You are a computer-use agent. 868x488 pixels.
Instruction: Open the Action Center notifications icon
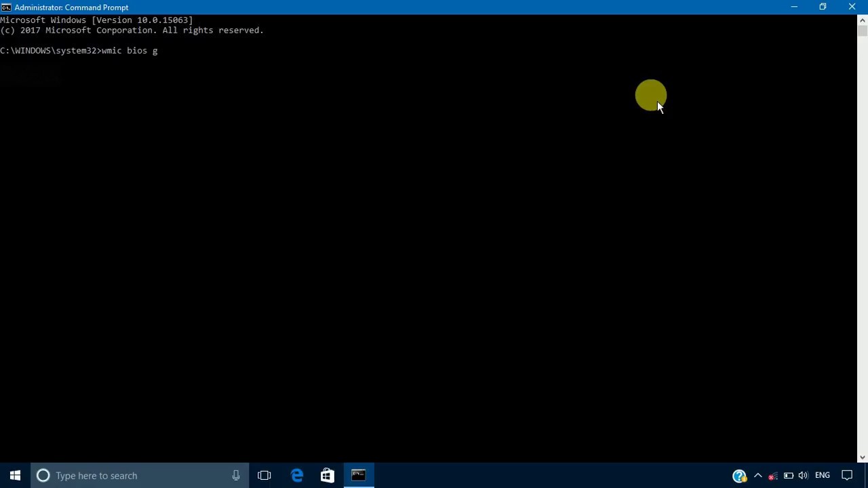847,476
